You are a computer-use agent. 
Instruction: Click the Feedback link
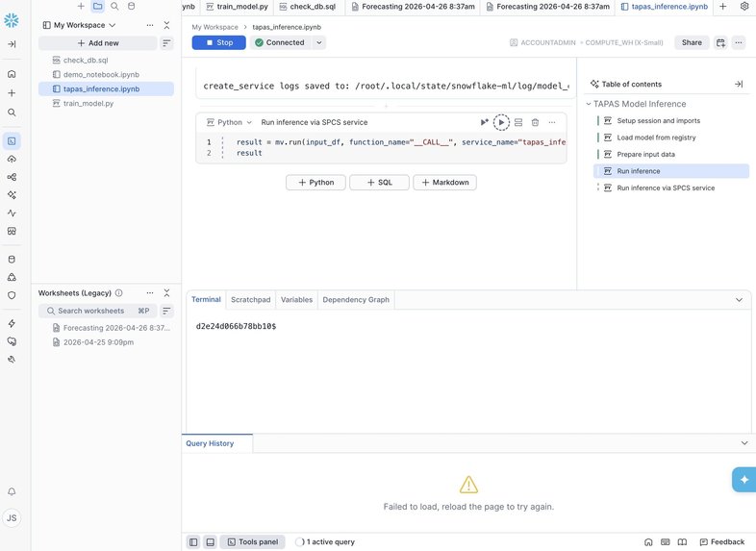(x=722, y=542)
